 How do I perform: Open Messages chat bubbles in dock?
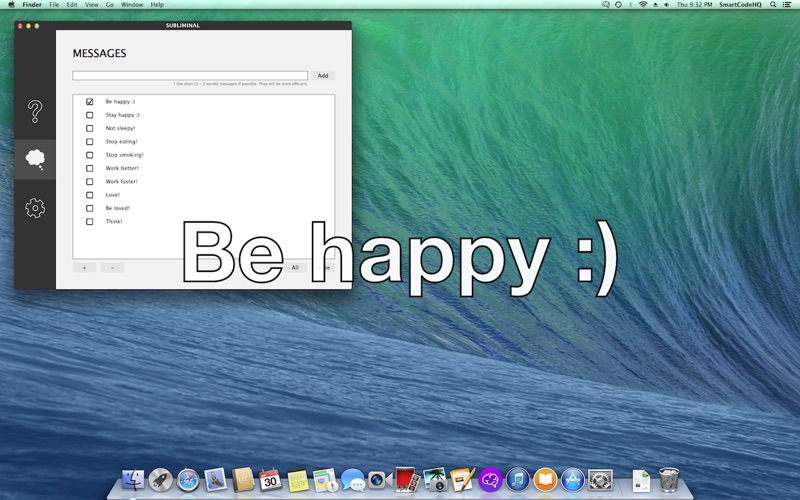(x=353, y=480)
